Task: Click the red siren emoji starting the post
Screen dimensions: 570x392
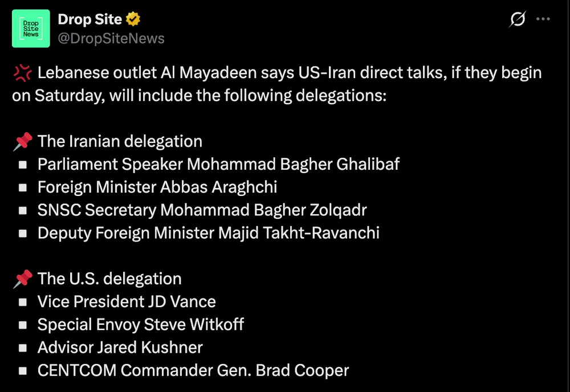Action: coord(22,73)
